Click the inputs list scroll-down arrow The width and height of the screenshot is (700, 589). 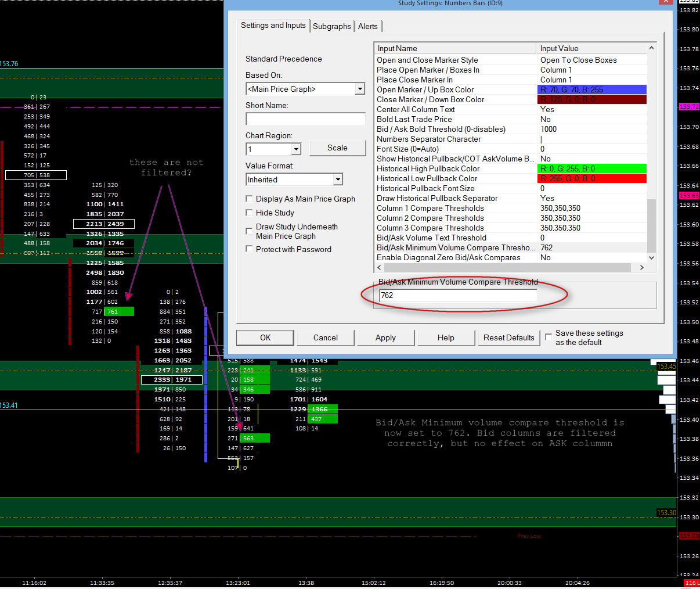click(x=651, y=258)
